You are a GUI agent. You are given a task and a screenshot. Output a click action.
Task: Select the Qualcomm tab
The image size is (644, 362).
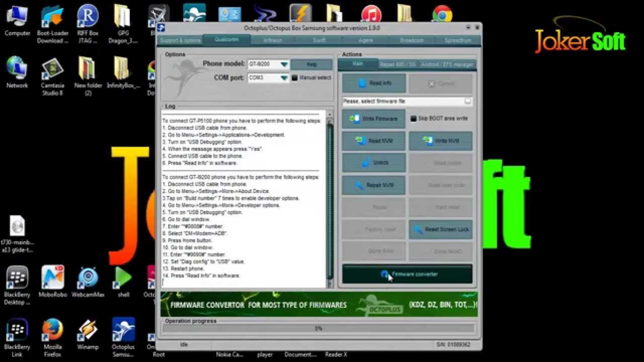pyautogui.click(x=226, y=39)
